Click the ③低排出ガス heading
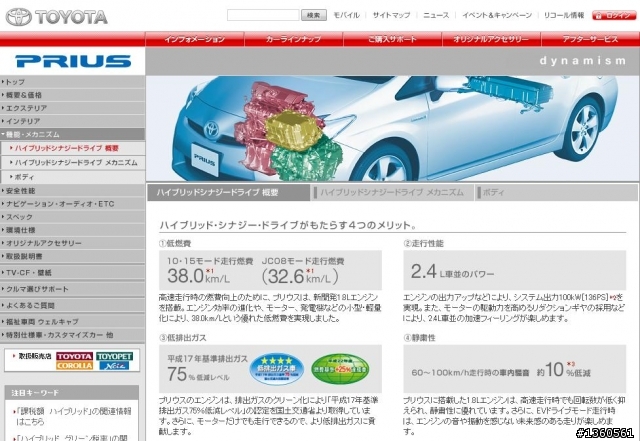The image size is (640, 441). [182, 338]
